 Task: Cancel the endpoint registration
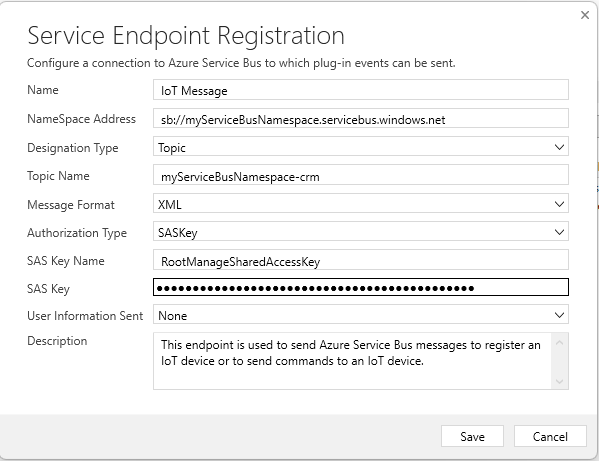[x=550, y=436]
